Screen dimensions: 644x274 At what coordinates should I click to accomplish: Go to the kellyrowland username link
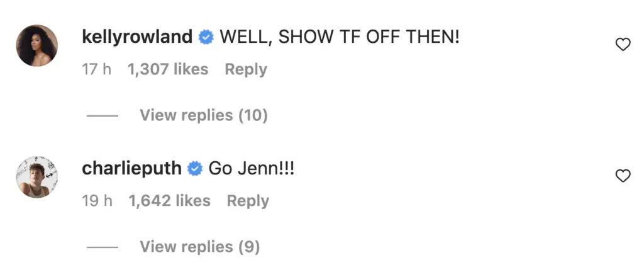click(x=137, y=37)
